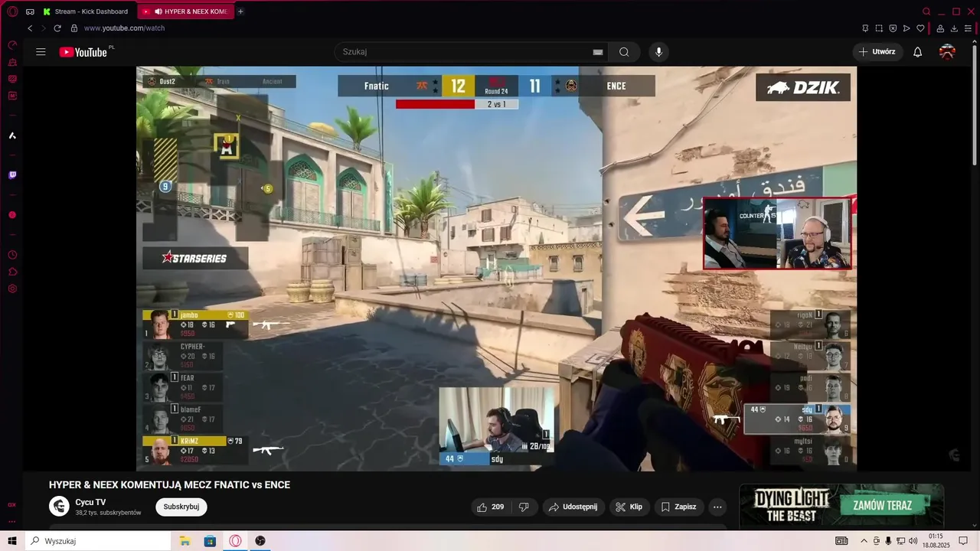The height and width of the screenshot is (551, 980).
Task: Open the Cycu TV channel name
Action: click(x=90, y=502)
